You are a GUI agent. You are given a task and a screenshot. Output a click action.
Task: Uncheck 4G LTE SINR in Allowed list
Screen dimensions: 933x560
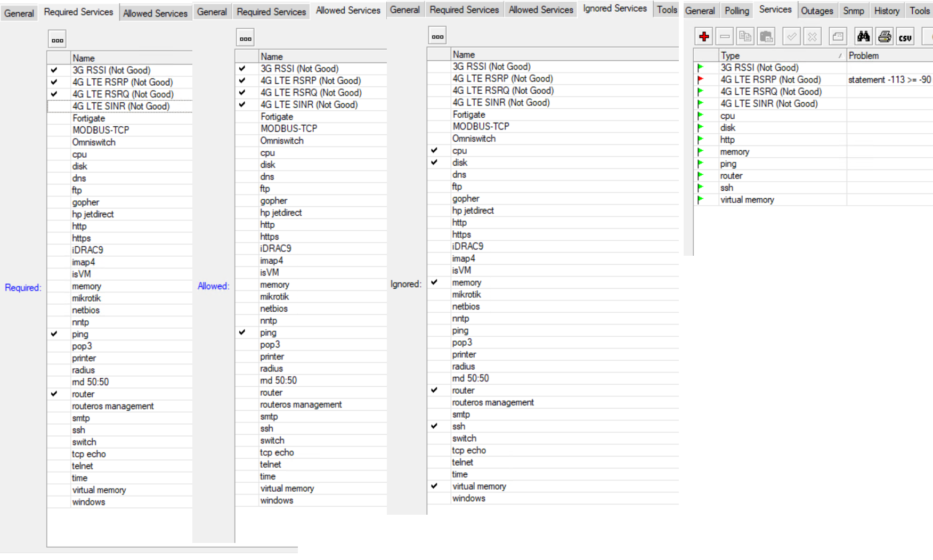[x=242, y=104]
